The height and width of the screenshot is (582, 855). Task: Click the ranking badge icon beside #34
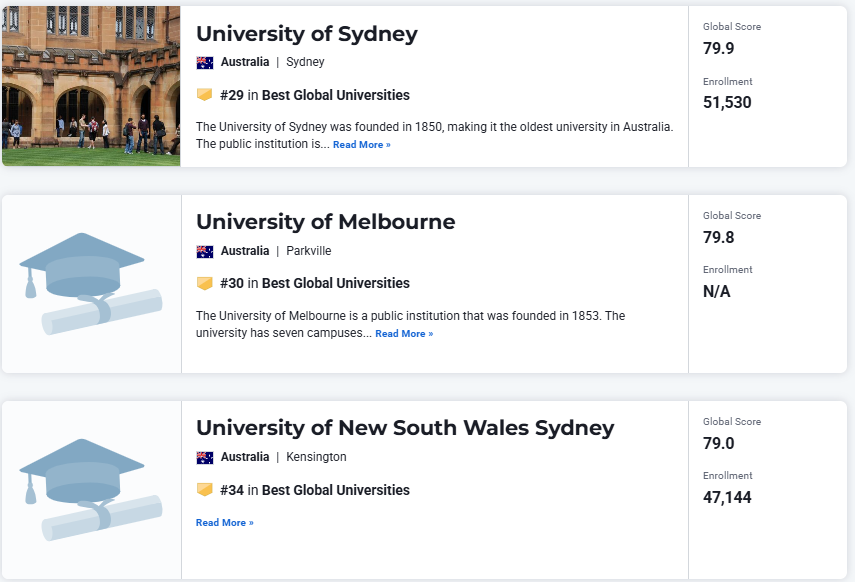click(x=205, y=490)
